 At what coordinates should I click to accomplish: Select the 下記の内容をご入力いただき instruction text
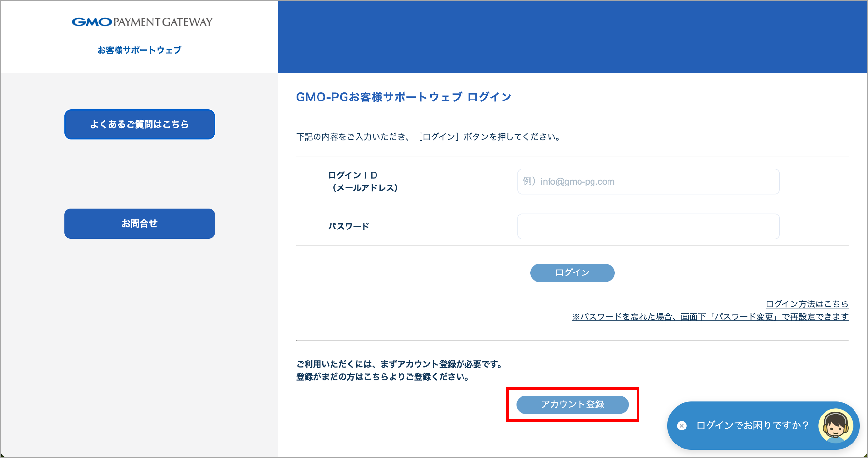pyautogui.click(x=429, y=137)
